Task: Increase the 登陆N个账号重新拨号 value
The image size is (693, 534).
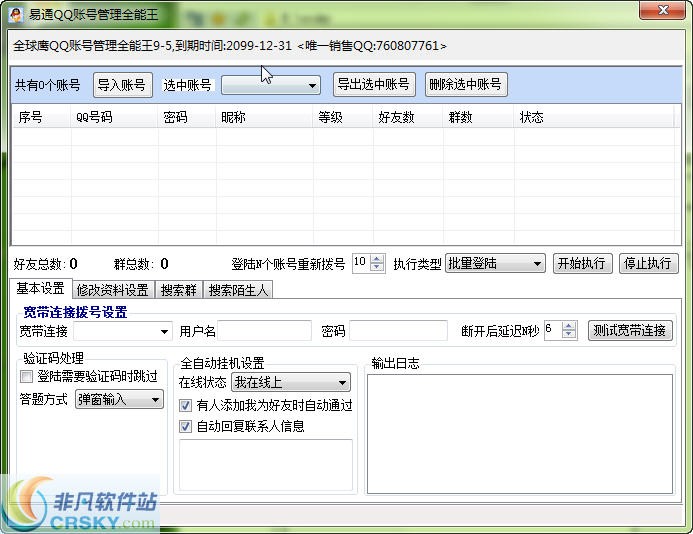Action: pos(377,259)
